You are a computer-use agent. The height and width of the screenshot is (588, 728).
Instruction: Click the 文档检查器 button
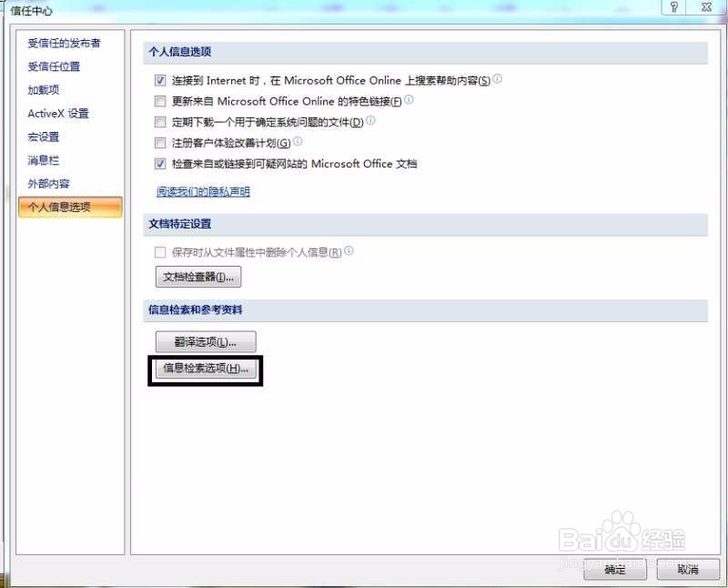[198, 277]
